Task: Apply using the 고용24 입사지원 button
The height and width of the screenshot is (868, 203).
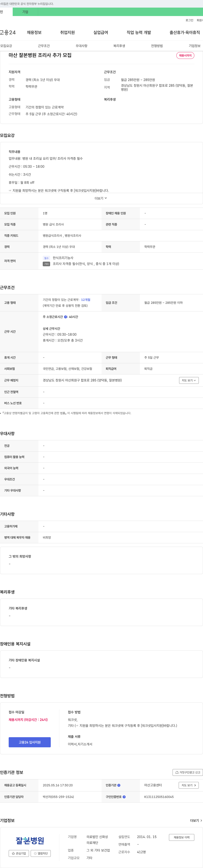Action: (30, 742)
